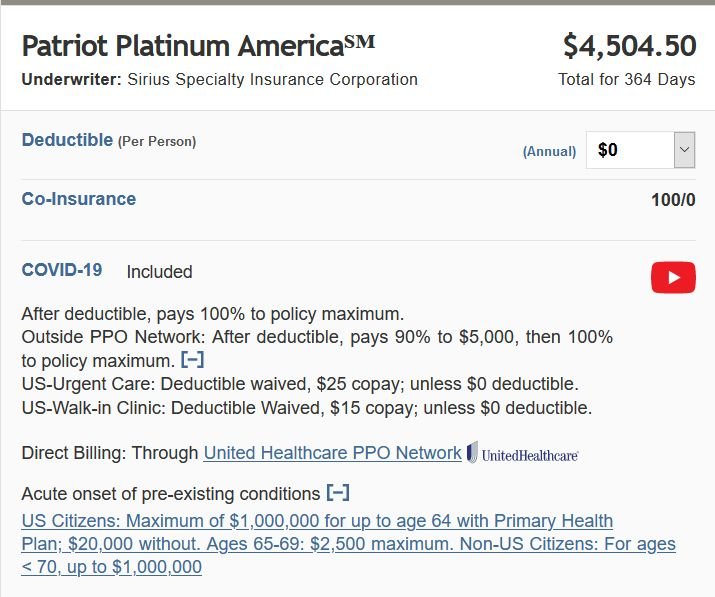Open the US Citizens maximum coverage details link
This screenshot has height=597, width=715.
point(348,544)
